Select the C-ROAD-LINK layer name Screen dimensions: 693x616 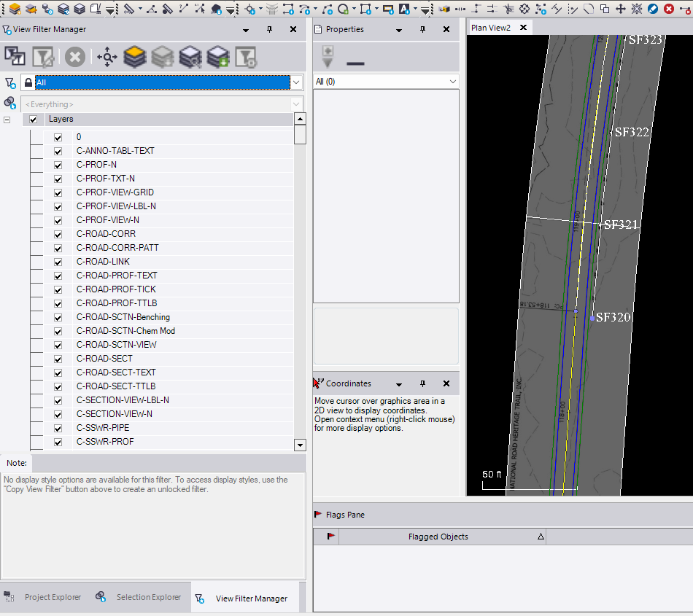tap(103, 262)
